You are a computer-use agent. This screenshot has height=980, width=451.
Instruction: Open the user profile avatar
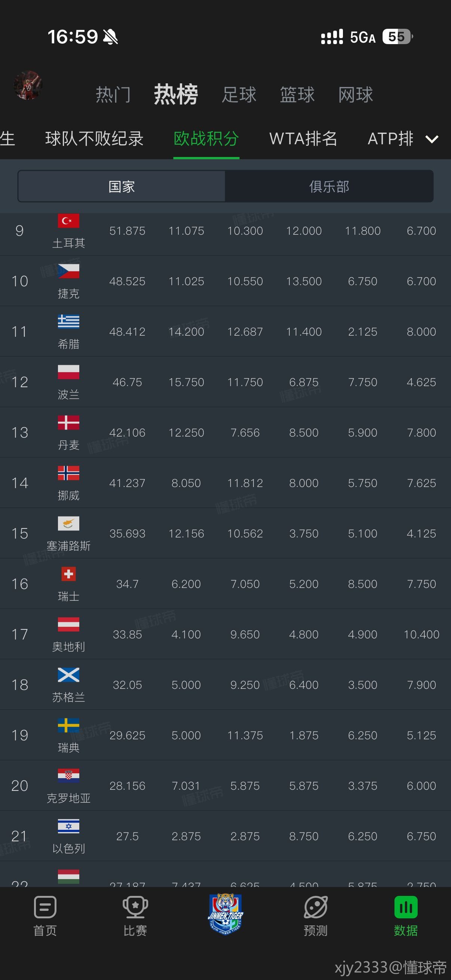[28, 86]
